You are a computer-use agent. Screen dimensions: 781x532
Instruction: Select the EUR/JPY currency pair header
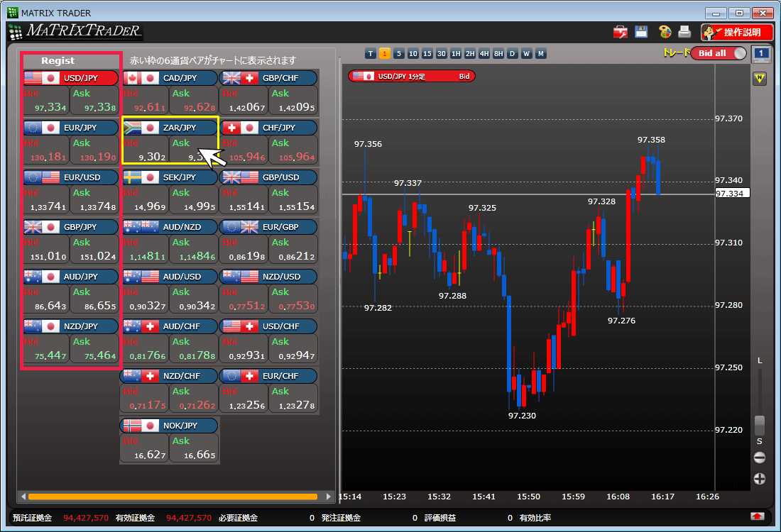(x=71, y=128)
